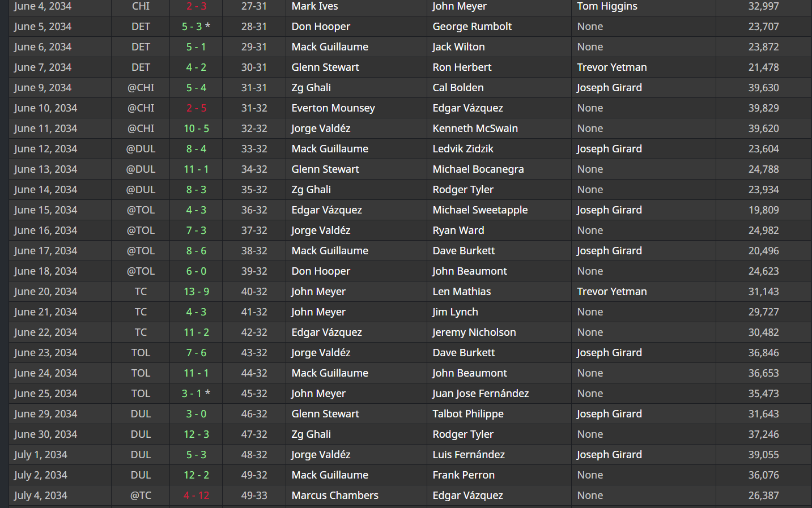Open the 7 - 3 score on June 16

click(x=196, y=230)
